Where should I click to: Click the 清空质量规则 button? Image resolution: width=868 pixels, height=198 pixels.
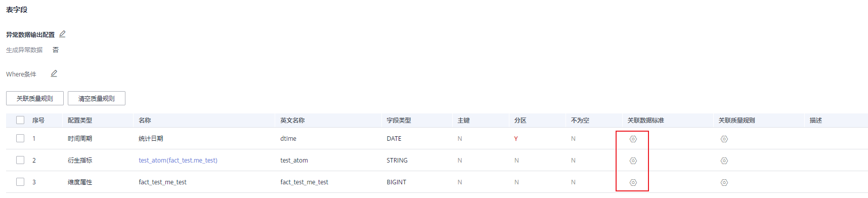pyautogui.click(x=97, y=98)
